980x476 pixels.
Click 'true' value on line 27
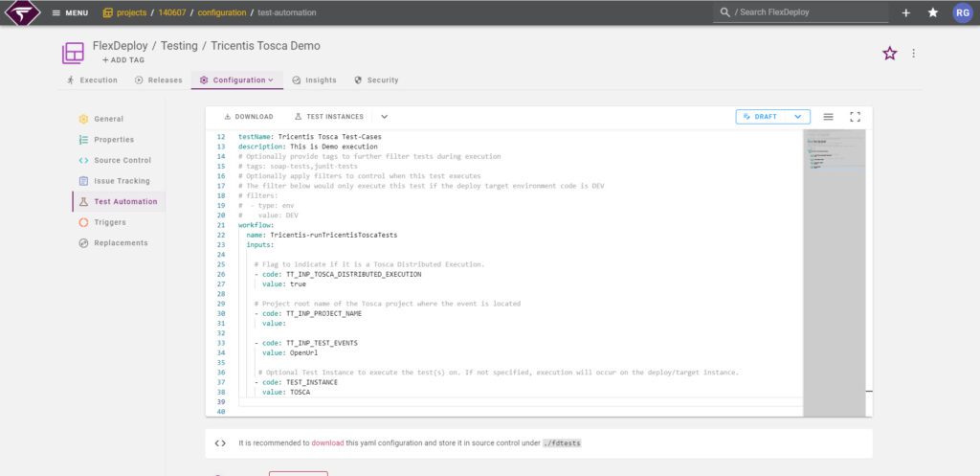pyautogui.click(x=299, y=284)
